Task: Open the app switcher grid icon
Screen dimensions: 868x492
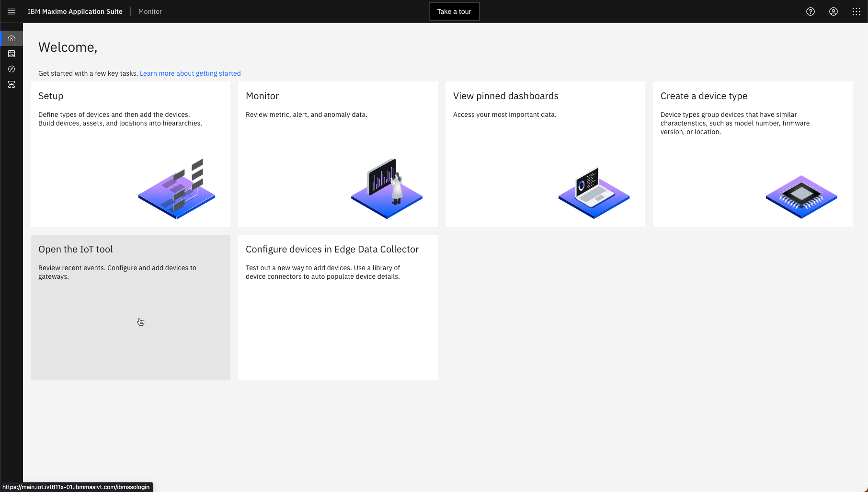Action: [x=857, y=11]
